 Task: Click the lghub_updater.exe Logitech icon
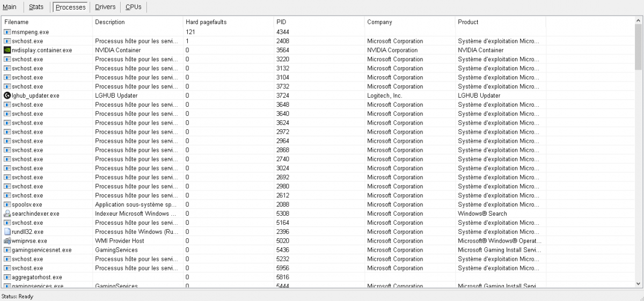[x=7, y=96]
